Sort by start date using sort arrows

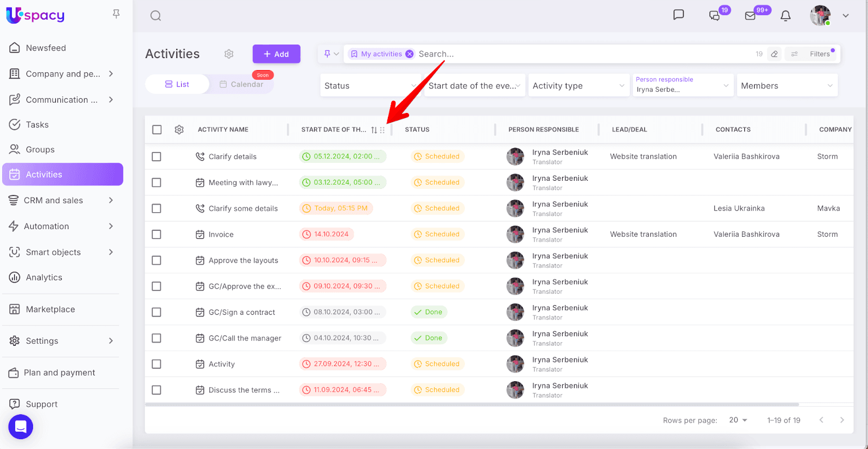click(x=374, y=130)
